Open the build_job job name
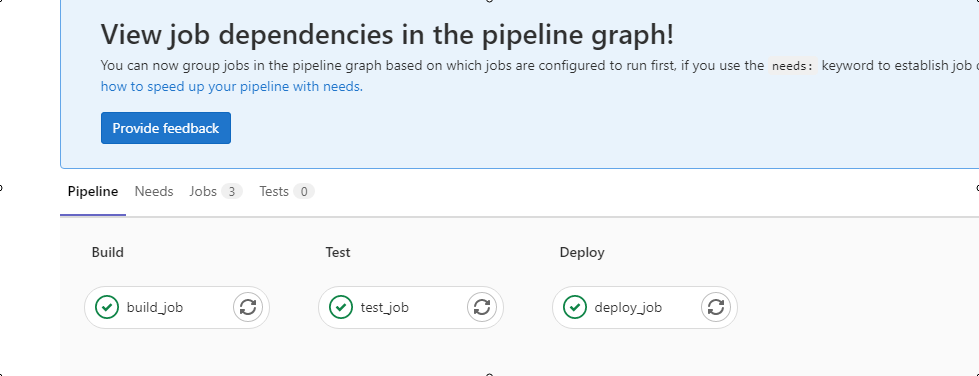Screen dimensions: 979x376 click(155, 307)
